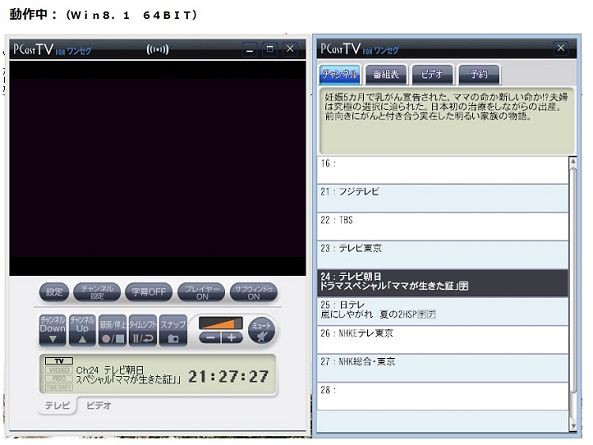
Task: Select channel 25 日テレ in the list
Action: coord(442,312)
